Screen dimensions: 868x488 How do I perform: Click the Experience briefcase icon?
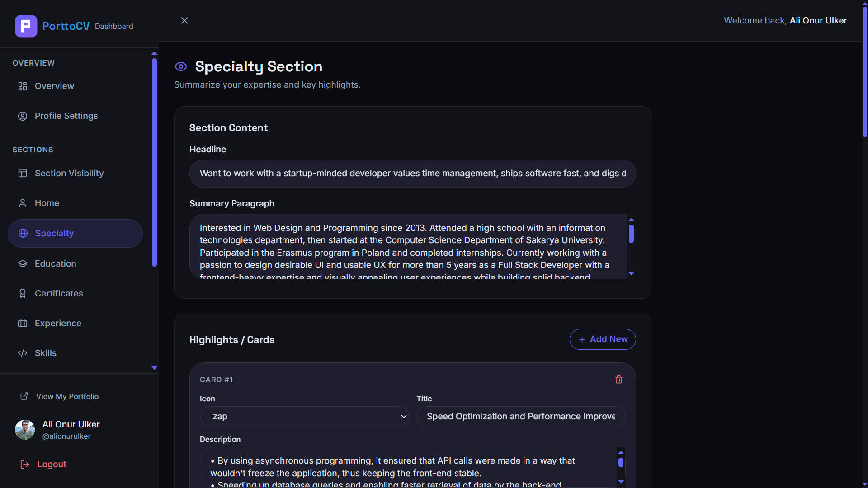[x=23, y=323]
